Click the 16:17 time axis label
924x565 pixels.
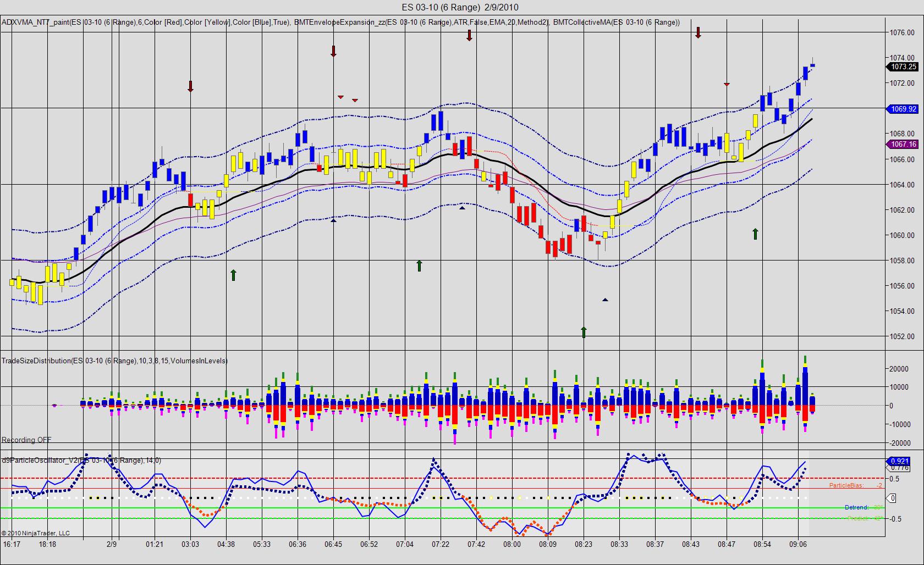[x=12, y=544]
